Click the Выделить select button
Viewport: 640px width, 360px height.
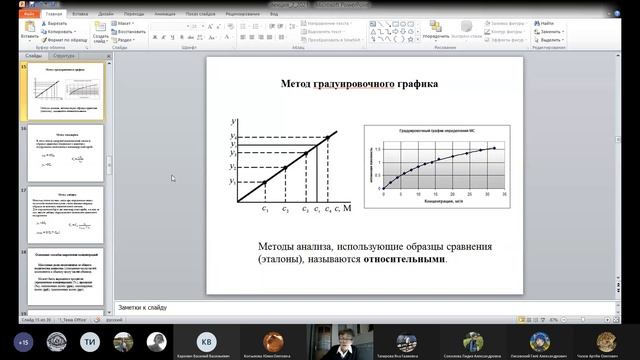pyautogui.click(x=549, y=40)
